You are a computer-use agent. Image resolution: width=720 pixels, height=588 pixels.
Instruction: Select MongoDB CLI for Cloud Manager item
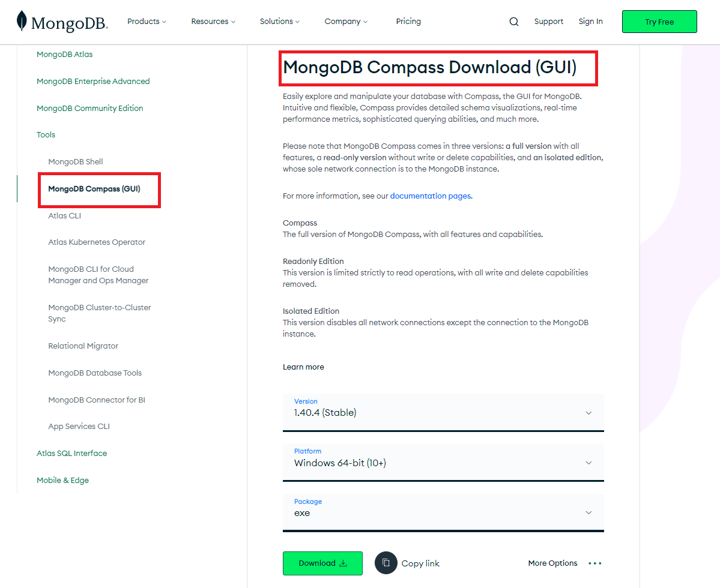[98, 275]
